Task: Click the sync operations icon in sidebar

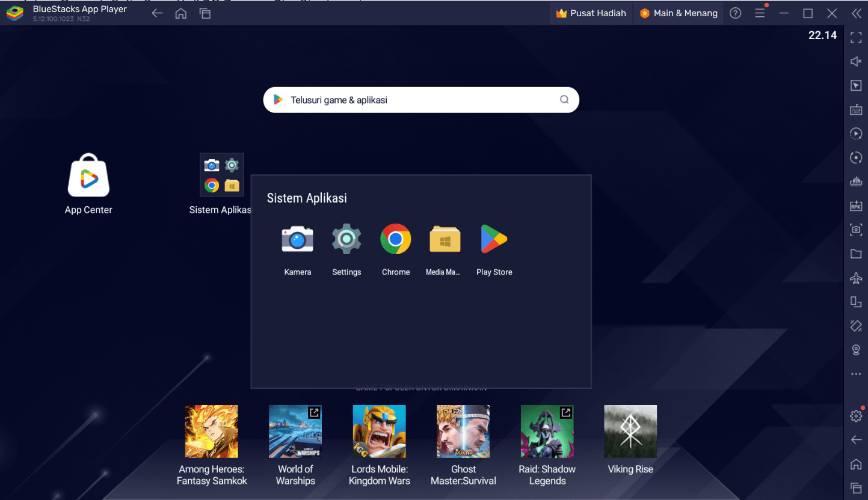Action: click(x=856, y=157)
